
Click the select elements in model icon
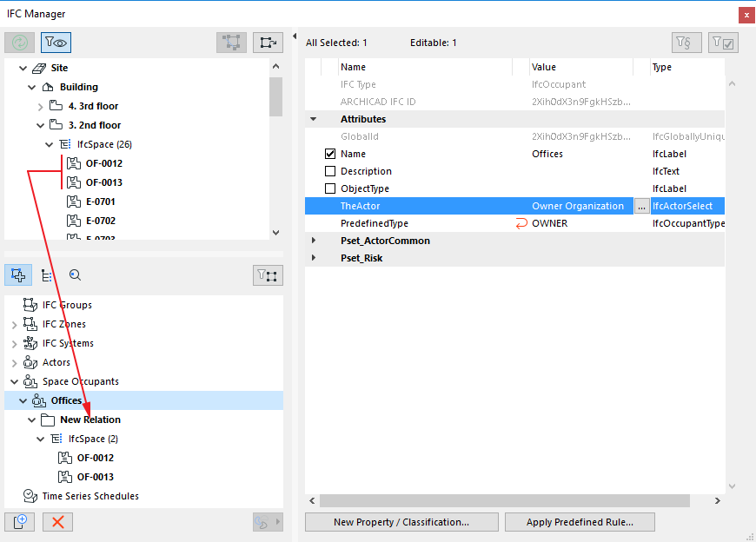pos(231,43)
